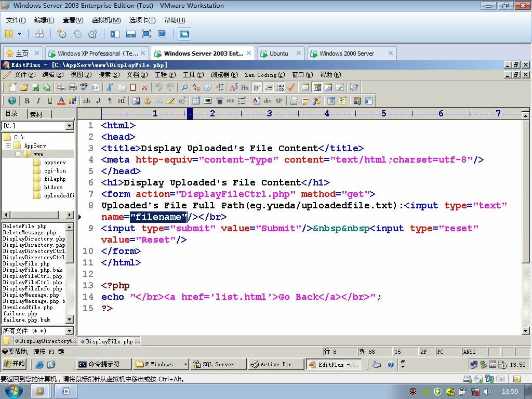Click the host volume speaker tray icon
Screen dimensions: 532x399
487,392
